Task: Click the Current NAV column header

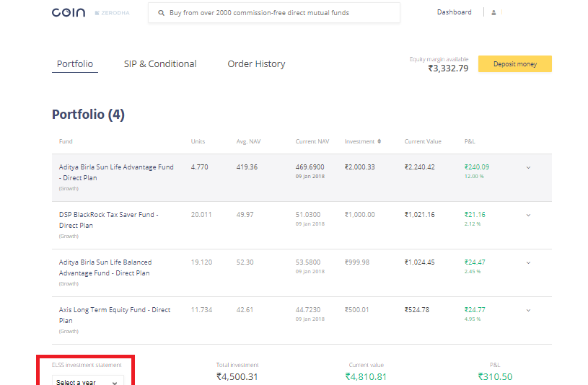Action: 312,141
